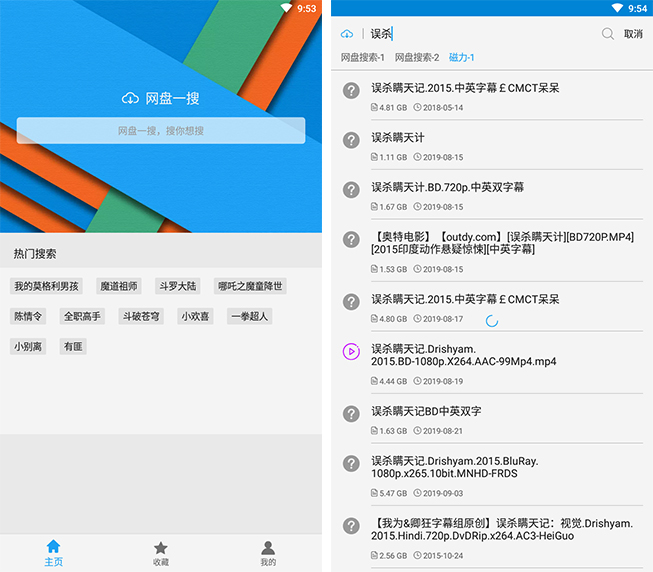Select the 一拳超人 hot search tag
653x572 pixels.
(249, 316)
